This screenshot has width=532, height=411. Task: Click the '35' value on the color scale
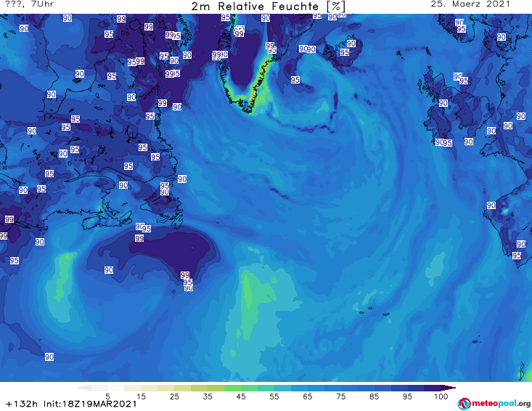pos(208,396)
